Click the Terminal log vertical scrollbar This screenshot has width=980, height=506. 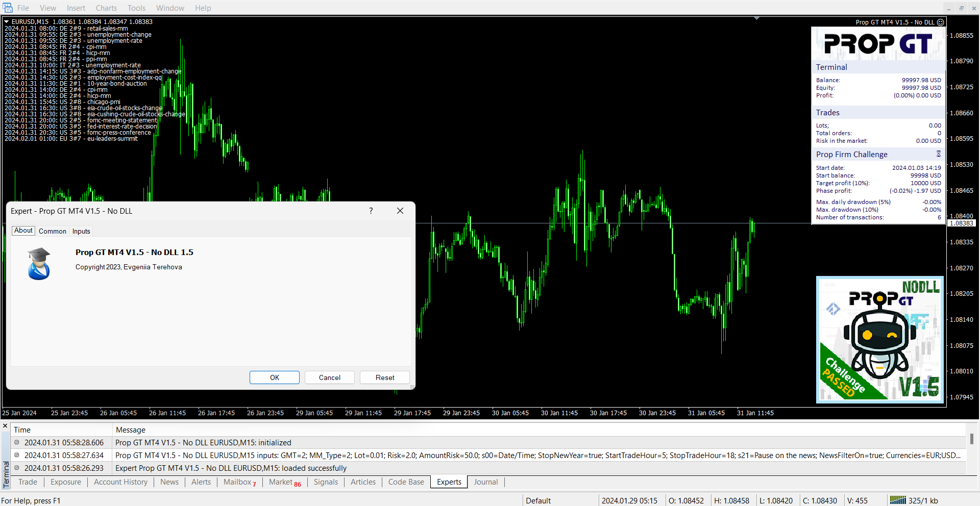pyautogui.click(x=971, y=439)
